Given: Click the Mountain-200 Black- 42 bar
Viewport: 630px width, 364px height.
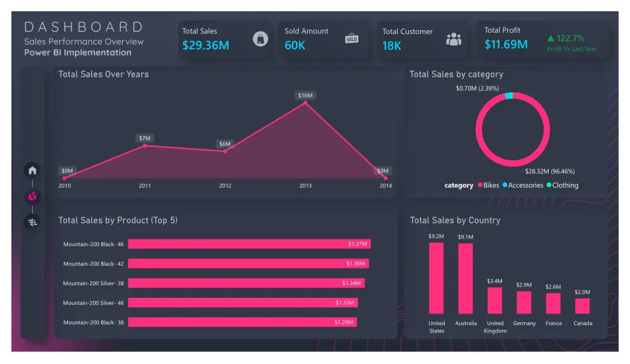Looking at the screenshot, I should pos(248,264).
